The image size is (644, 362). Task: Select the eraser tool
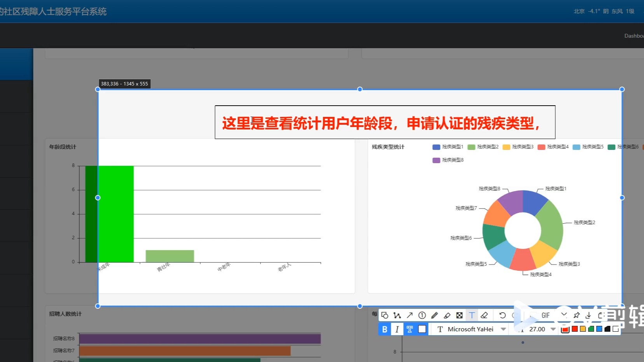484,315
